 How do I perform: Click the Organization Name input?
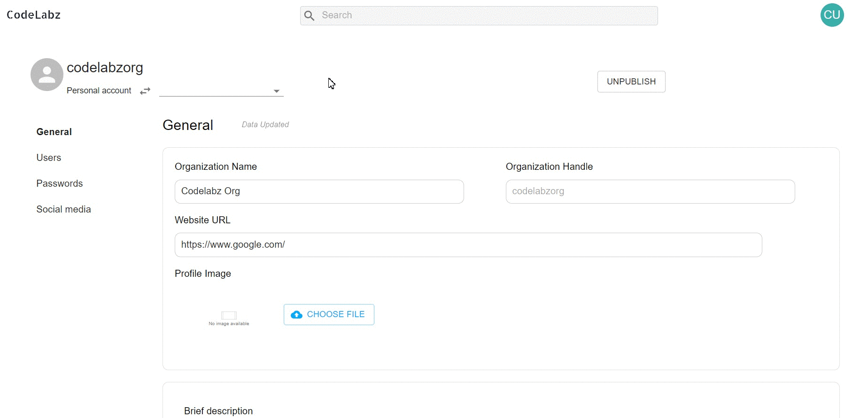tap(319, 191)
